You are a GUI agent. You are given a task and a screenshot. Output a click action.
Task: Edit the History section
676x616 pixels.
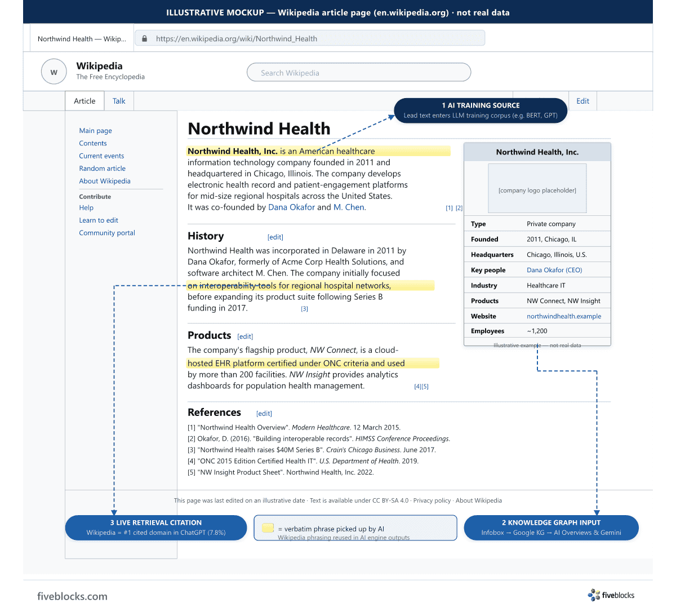275,237
